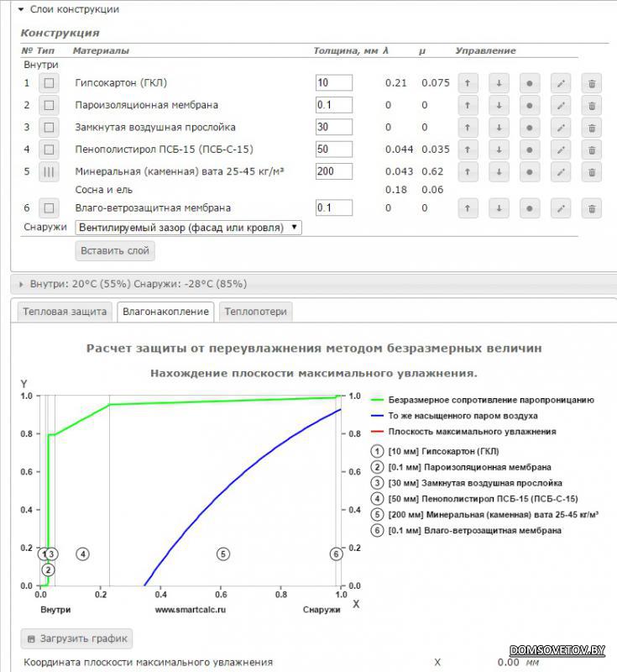Screen dimensions: 617x672
Task: Click the dot icon for Гипсокартон layer
Action: pyautogui.click(x=530, y=83)
